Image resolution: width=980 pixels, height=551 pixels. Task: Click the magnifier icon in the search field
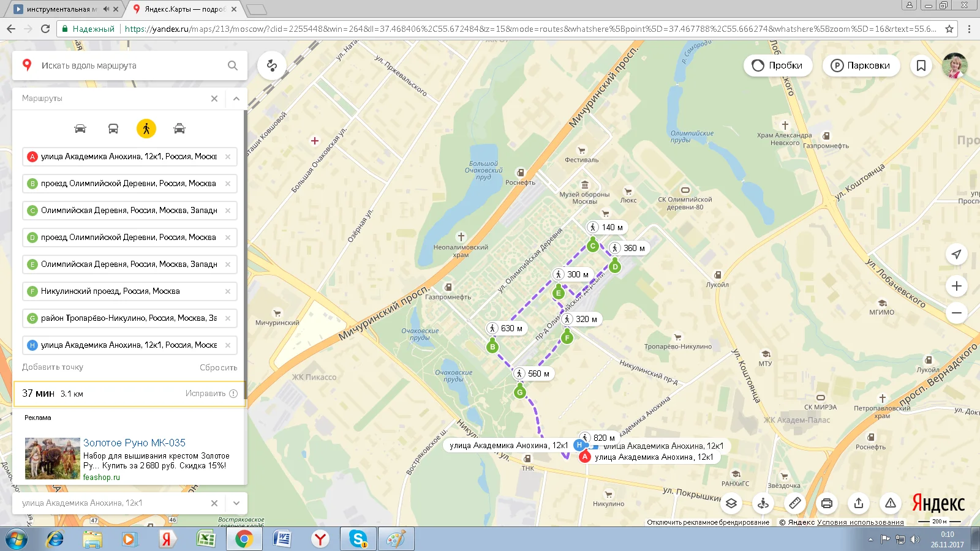click(x=233, y=66)
